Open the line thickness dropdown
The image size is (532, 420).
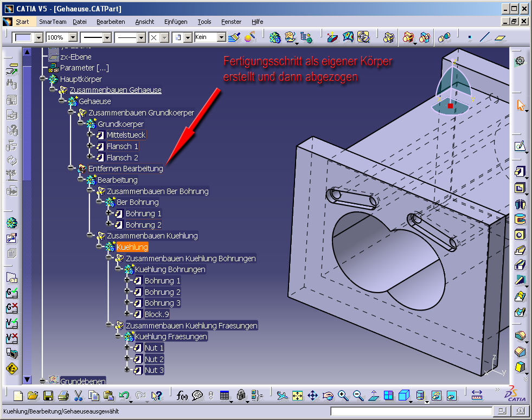(107, 37)
